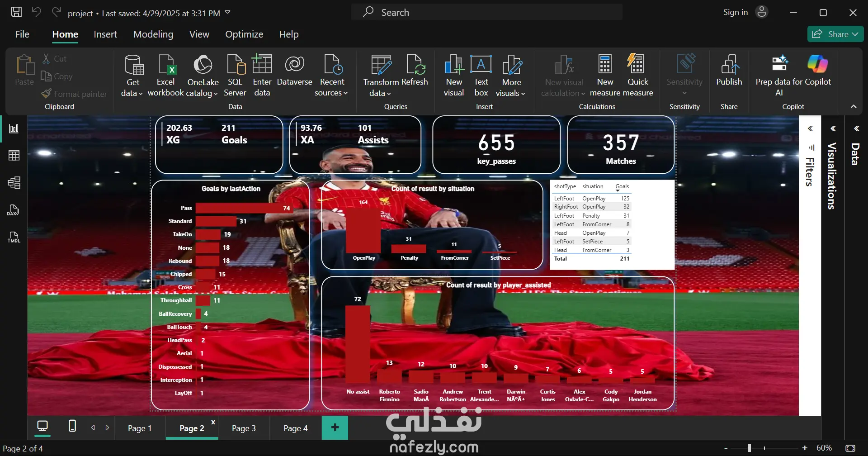Screen dimensions: 868x456
Task: Toggle fit to page view
Action: (x=850, y=448)
